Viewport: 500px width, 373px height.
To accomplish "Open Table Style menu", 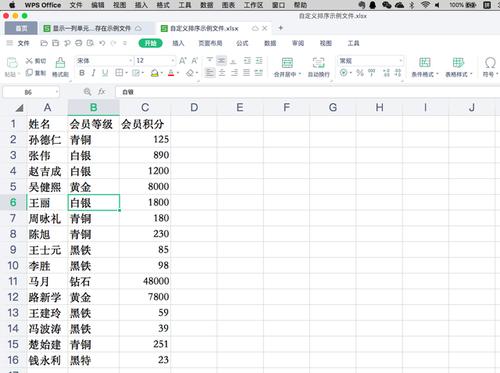I will 459,67.
